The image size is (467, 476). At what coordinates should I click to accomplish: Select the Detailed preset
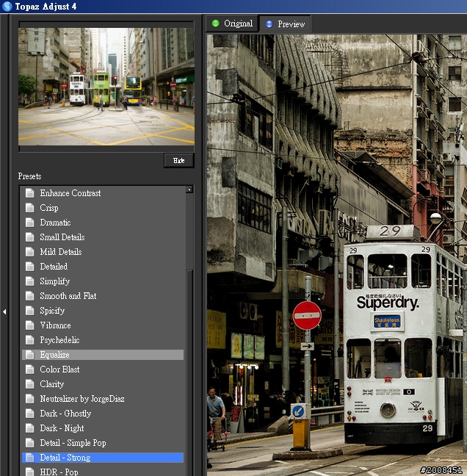(103, 267)
